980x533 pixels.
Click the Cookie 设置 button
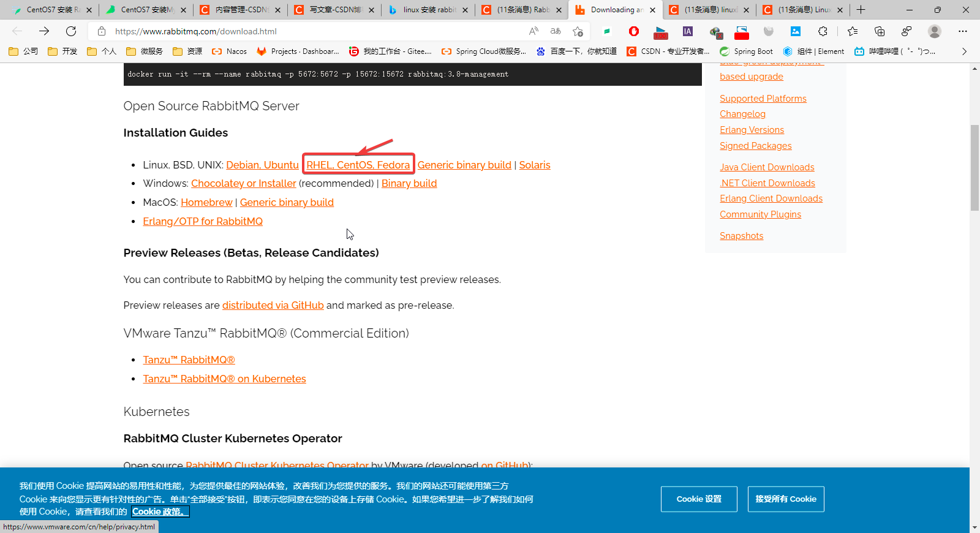click(699, 499)
